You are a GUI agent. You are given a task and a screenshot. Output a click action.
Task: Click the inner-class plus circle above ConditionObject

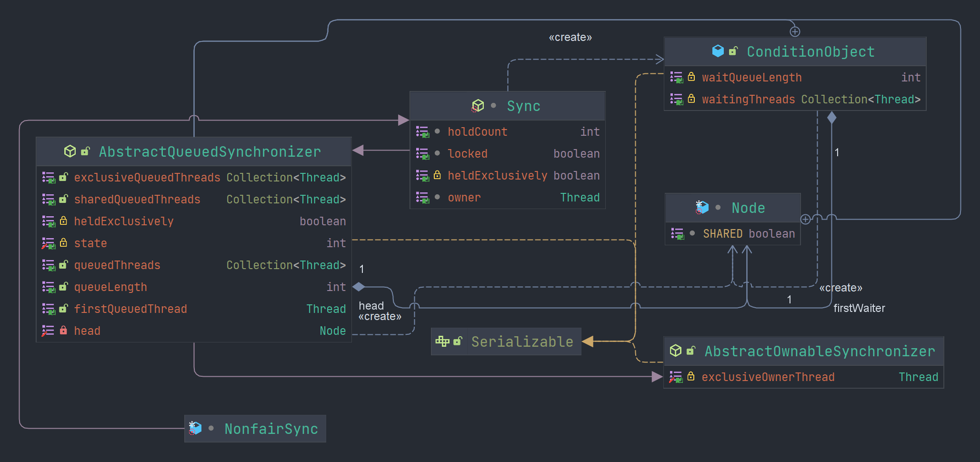[x=795, y=31]
